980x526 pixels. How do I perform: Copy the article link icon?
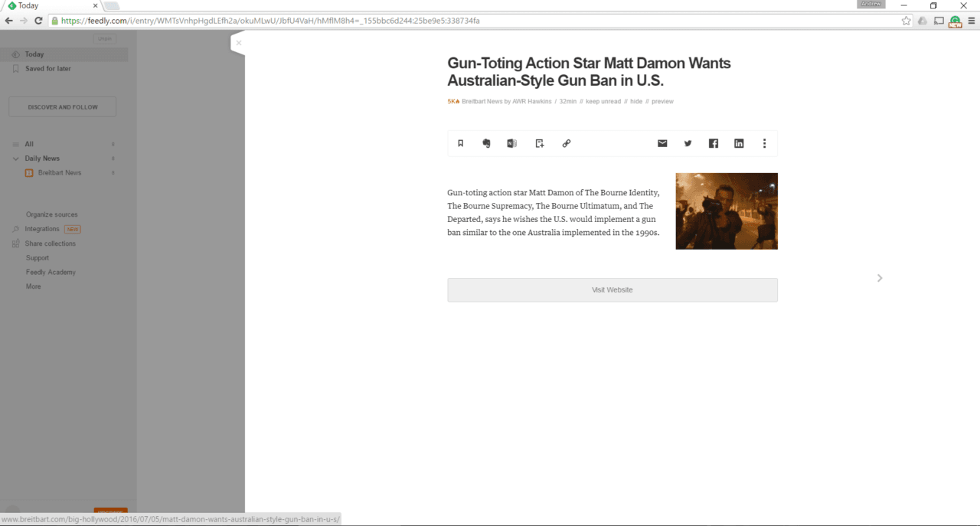(x=567, y=143)
